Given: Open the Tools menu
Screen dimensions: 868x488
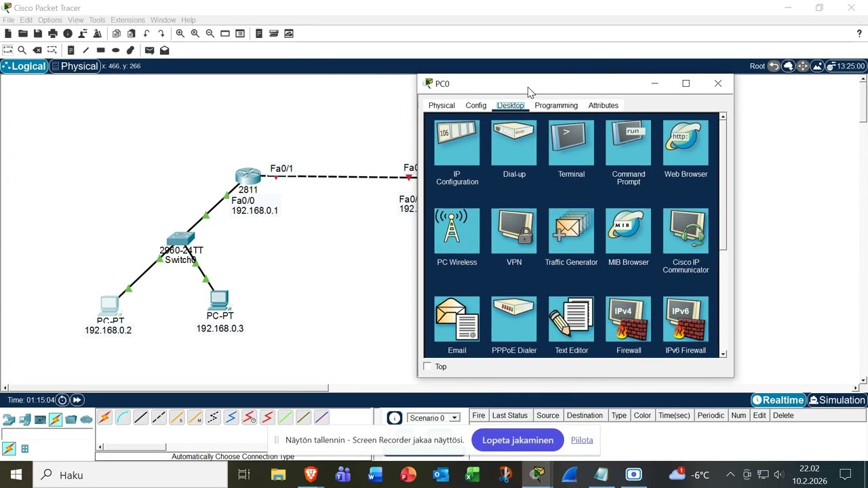Looking at the screenshot, I should (97, 20).
